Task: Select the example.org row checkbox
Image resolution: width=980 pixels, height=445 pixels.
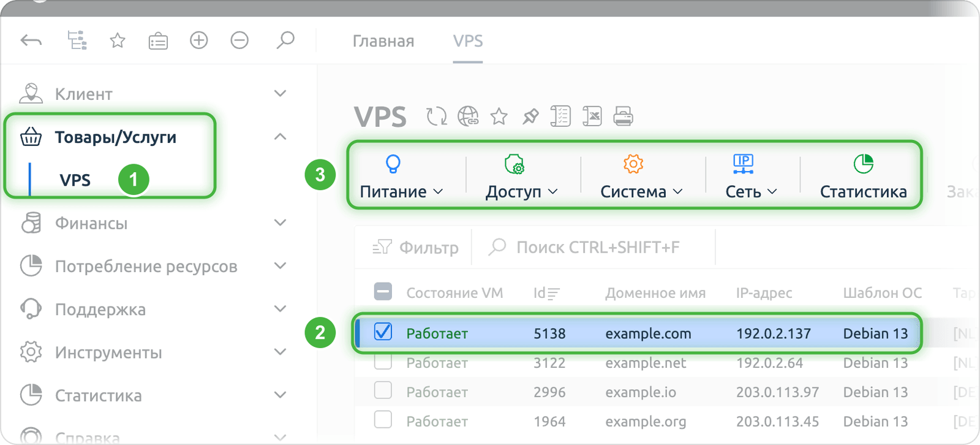Action: tap(383, 420)
